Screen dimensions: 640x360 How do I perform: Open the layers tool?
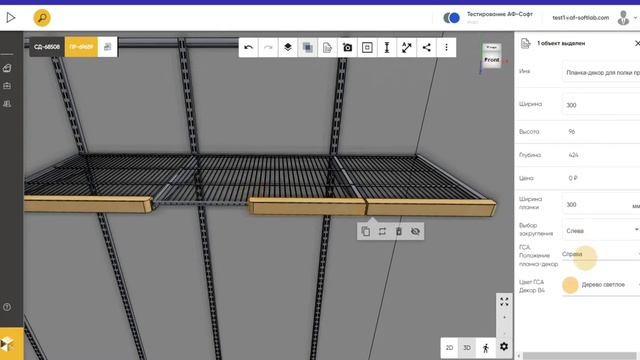(x=288, y=47)
